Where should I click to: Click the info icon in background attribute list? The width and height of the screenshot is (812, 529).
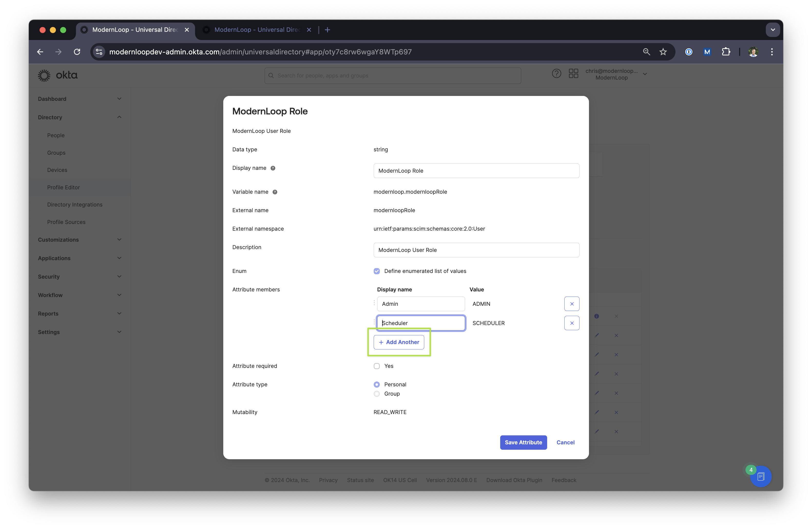point(596,316)
